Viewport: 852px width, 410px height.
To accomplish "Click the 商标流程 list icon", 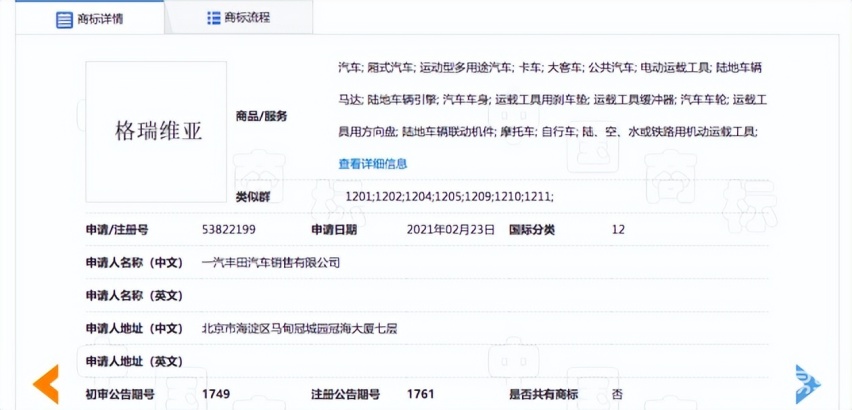I will 214,18.
